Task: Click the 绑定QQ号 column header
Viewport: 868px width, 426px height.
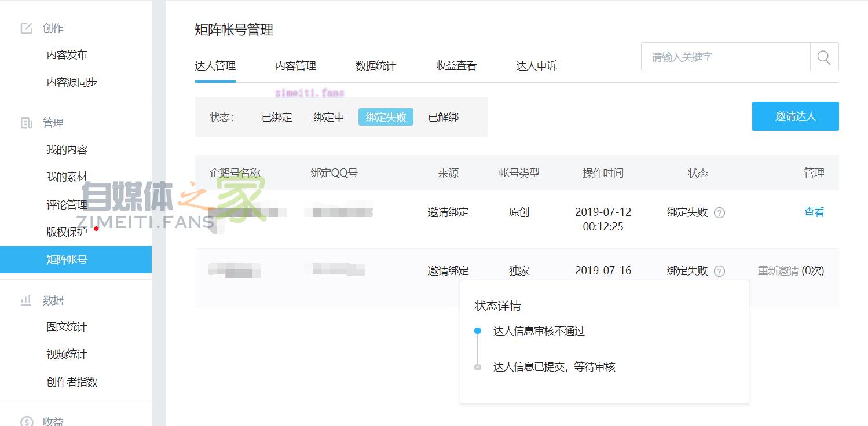Action: pyautogui.click(x=334, y=173)
